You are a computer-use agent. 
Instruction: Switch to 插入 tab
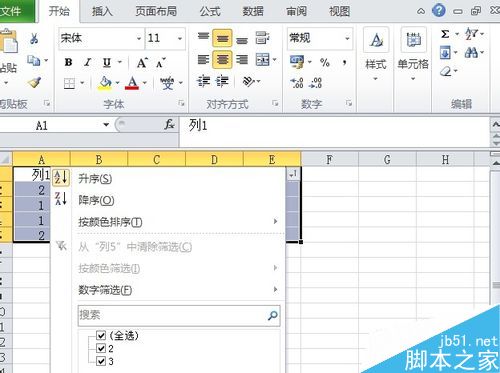click(102, 11)
